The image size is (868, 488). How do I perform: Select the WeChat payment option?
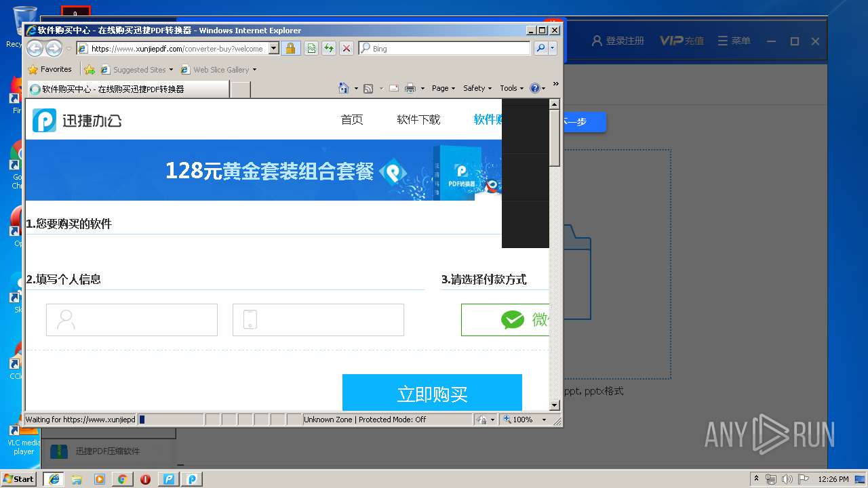pos(505,319)
